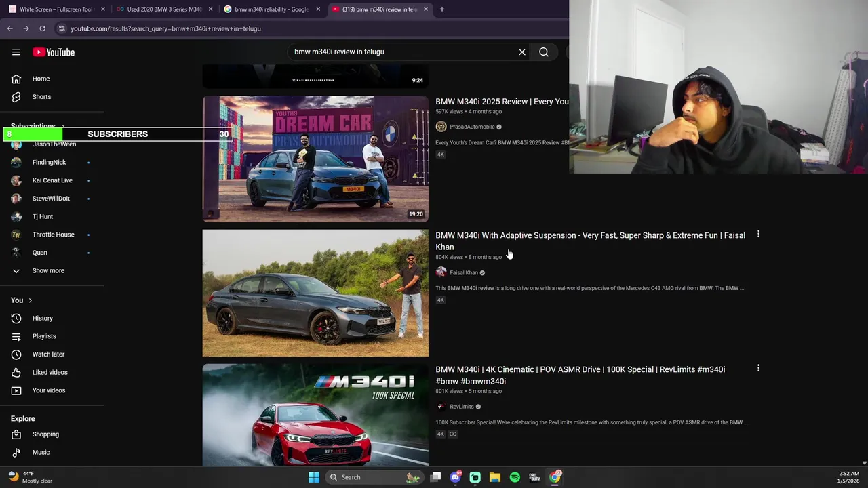Image resolution: width=868 pixels, height=488 pixels.
Task: Open BMW M340i 4K Cinematic POV title
Action: coord(580,375)
